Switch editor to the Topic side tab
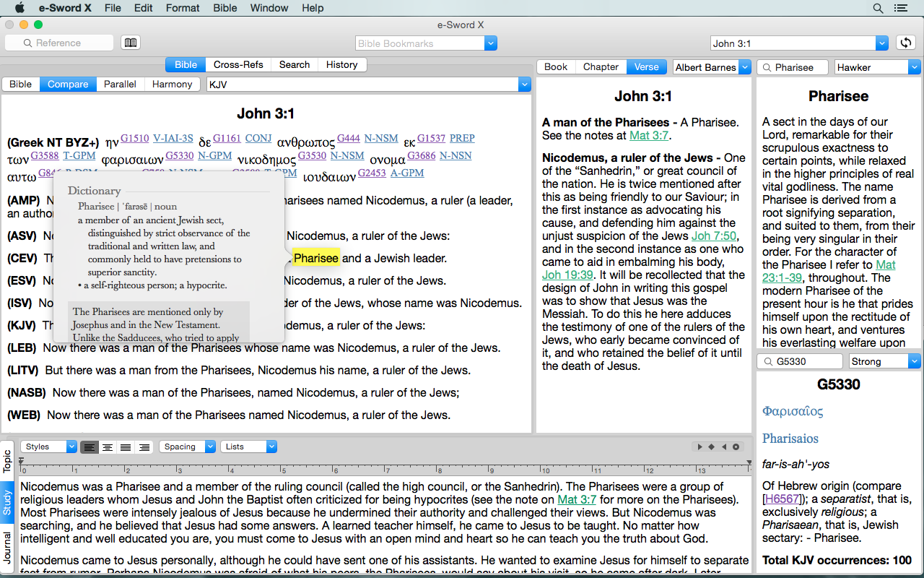The height and width of the screenshot is (578, 924). (6, 460)
